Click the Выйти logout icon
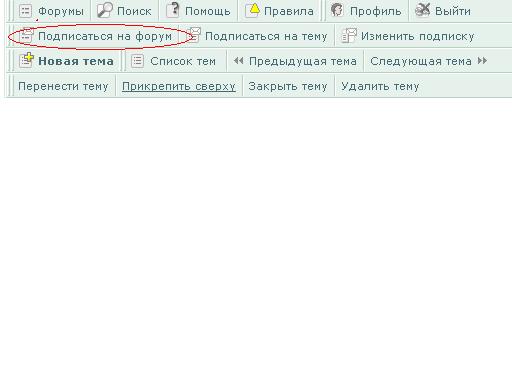This screenshot has height=384, width=512. tap(422, 10)
